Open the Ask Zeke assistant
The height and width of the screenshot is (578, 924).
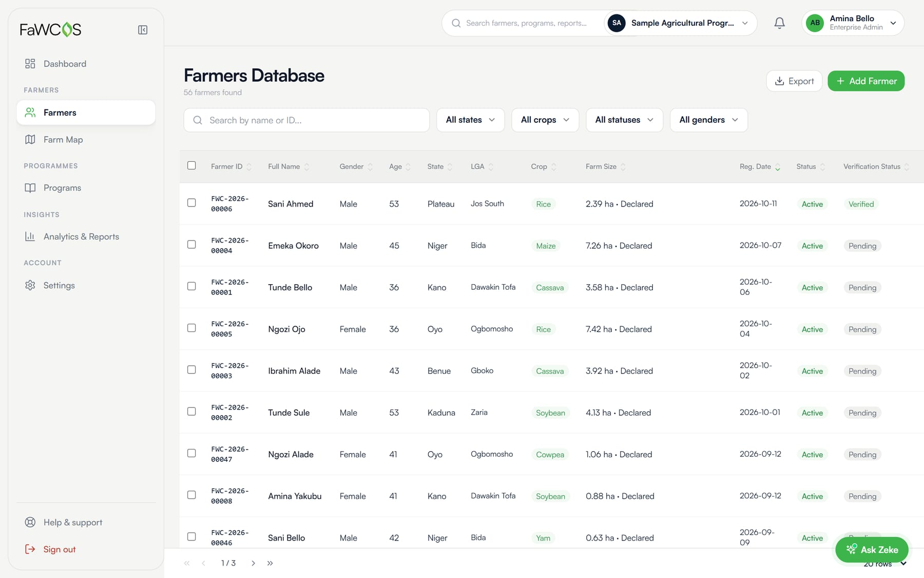[872, 550]
